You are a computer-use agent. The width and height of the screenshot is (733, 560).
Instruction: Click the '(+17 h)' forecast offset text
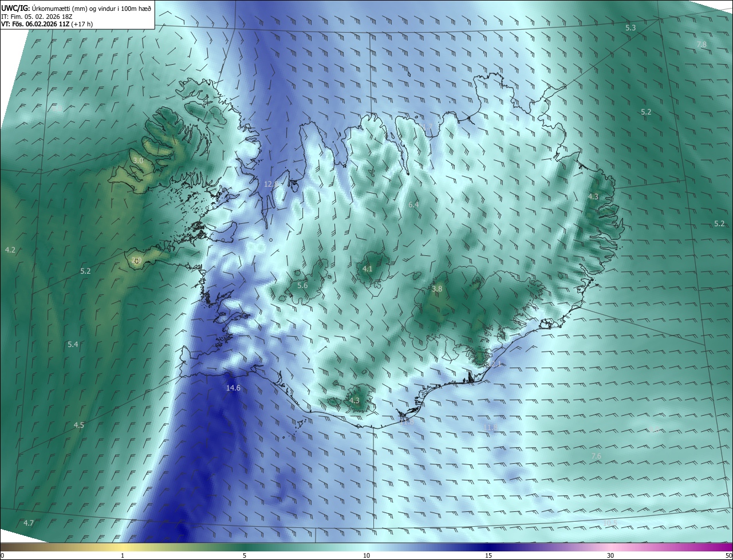coord(81,24)
